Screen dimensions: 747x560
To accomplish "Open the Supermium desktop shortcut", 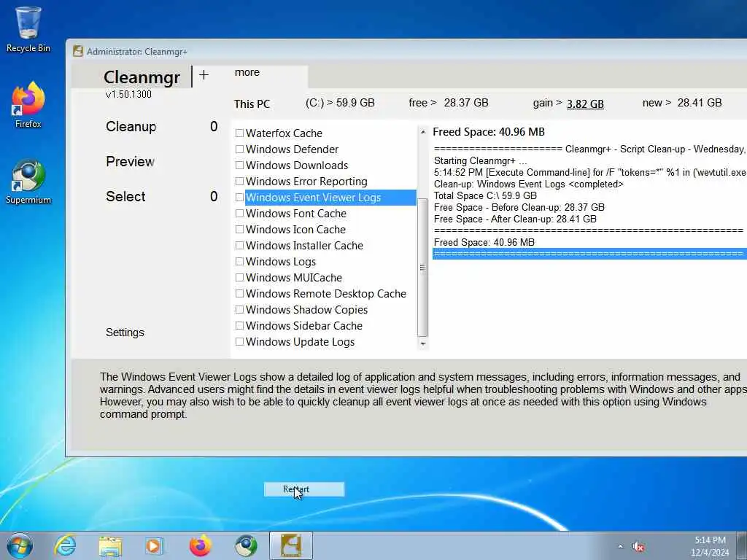I will pos(28,182).
